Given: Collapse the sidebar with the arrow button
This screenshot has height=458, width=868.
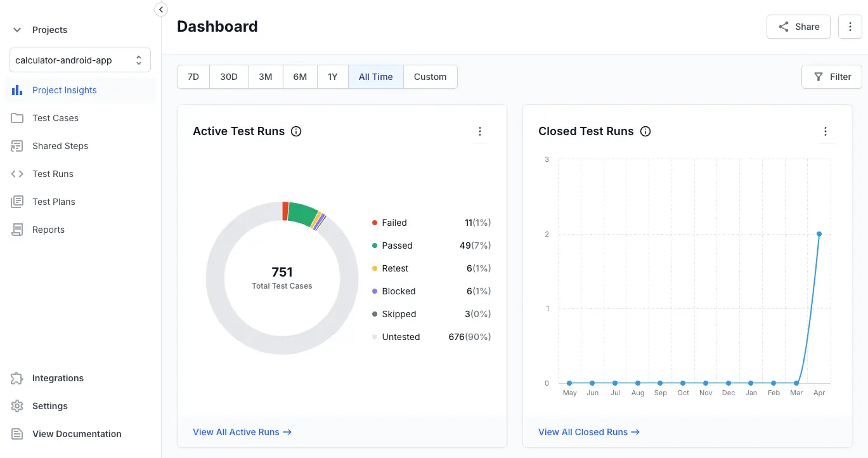Looking at the screenshot, I should tap(161, 10).
